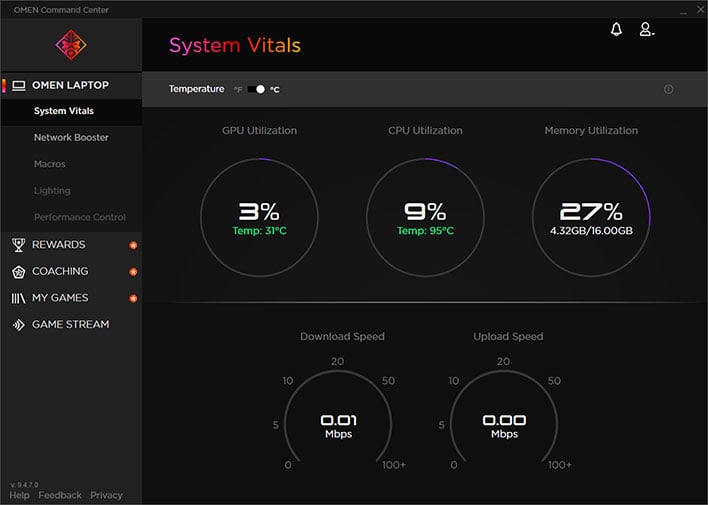
Task: Select the °F temperature label
Action: [238, 89]
